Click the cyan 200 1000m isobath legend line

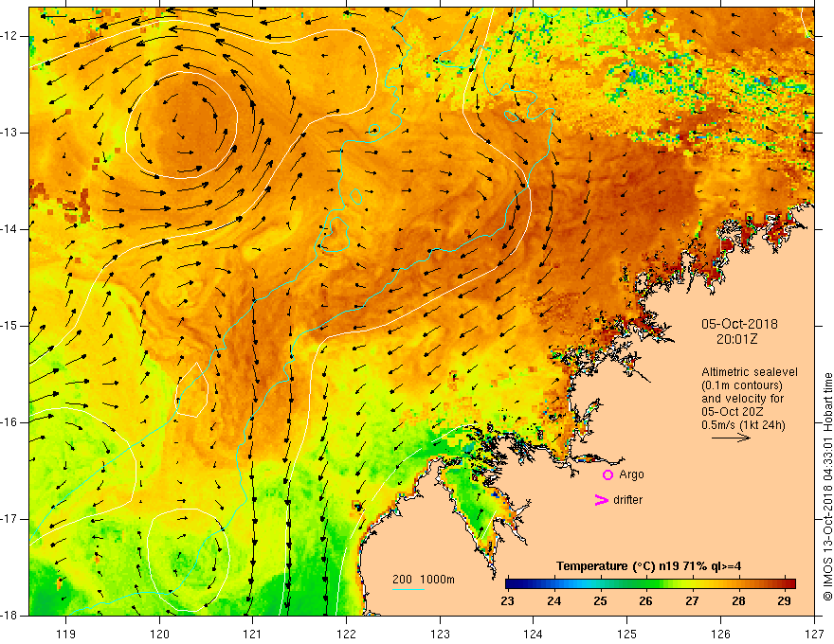click(408, 589)
